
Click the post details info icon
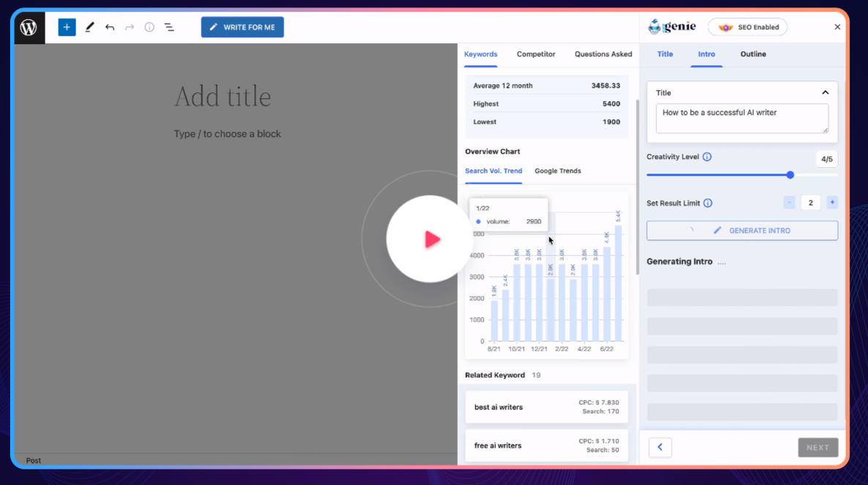click(x=149, y=27)
